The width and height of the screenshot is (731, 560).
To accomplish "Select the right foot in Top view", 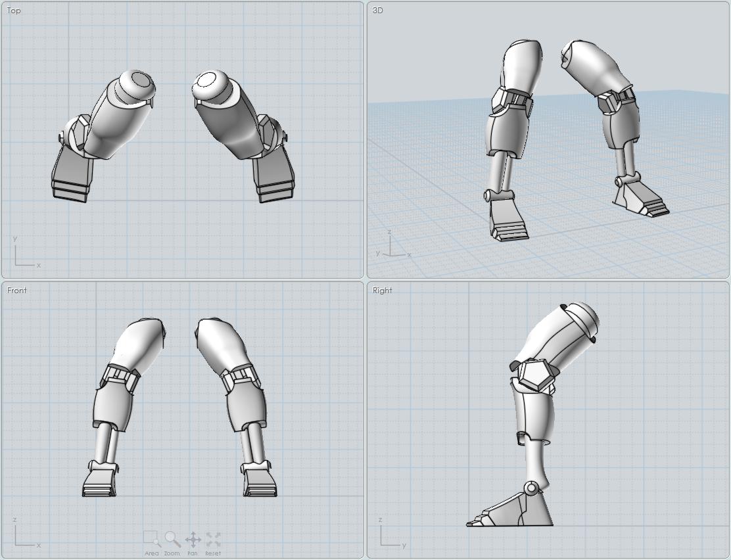I will 274,177.
